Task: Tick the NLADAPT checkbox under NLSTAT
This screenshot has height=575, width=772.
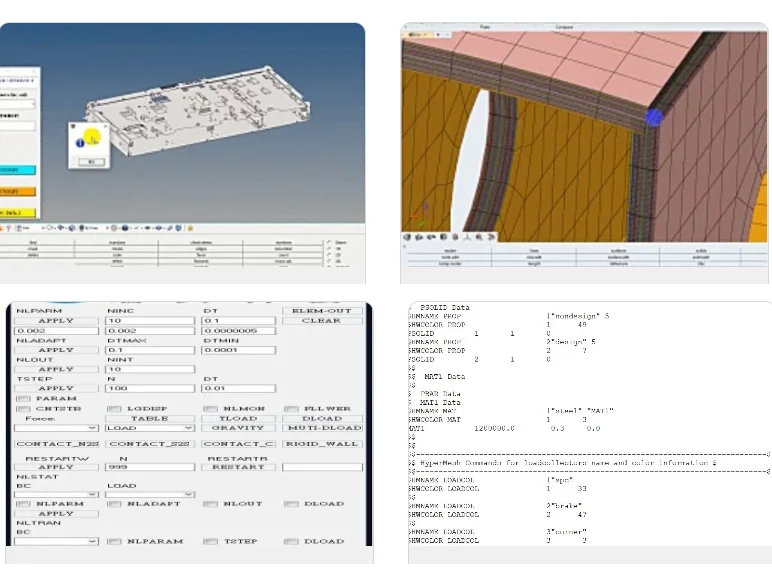Action: pyautogui.click(x=113, y=504)
